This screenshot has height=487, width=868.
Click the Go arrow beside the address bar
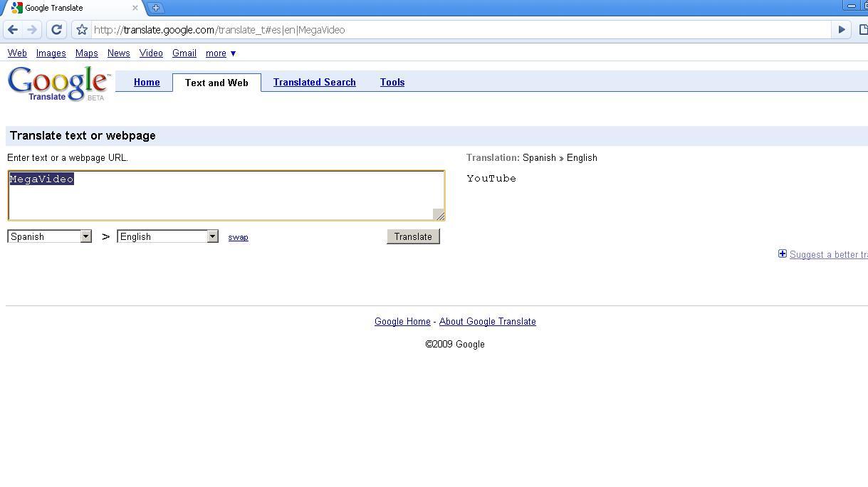pyautogui.click(x=841, y=30)
